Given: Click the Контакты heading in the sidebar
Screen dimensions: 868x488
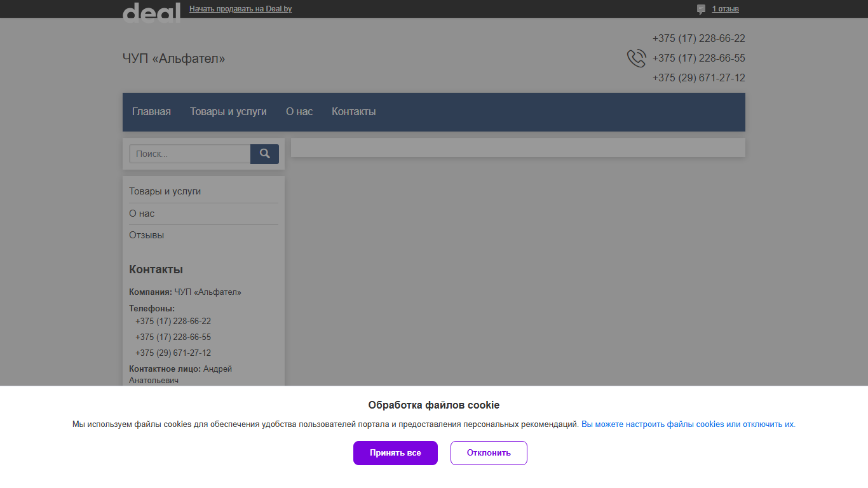Looking at the screenshot, I should tap(156, 269).
